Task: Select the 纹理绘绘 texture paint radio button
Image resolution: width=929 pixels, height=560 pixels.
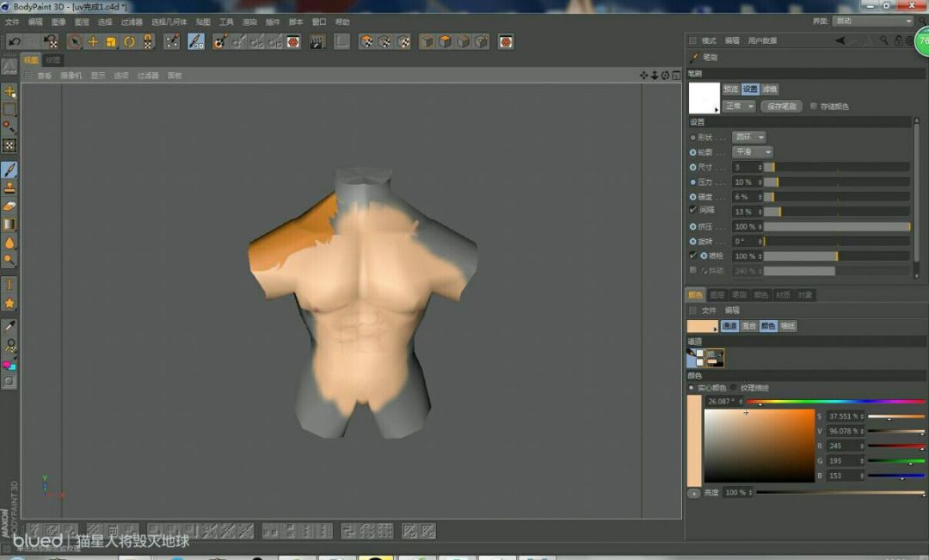Action: tap(734, 388)
